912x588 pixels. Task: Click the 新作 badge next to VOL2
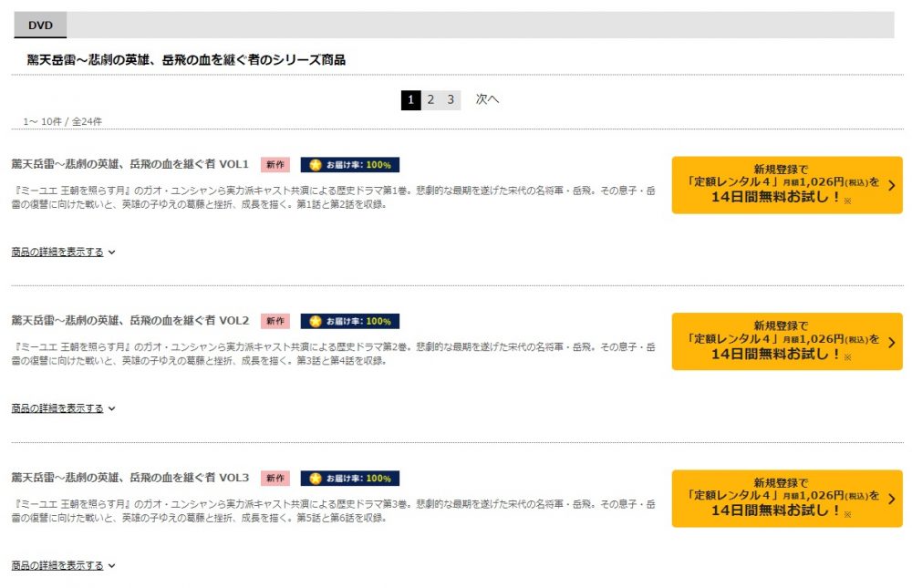[x=275, y=321]
